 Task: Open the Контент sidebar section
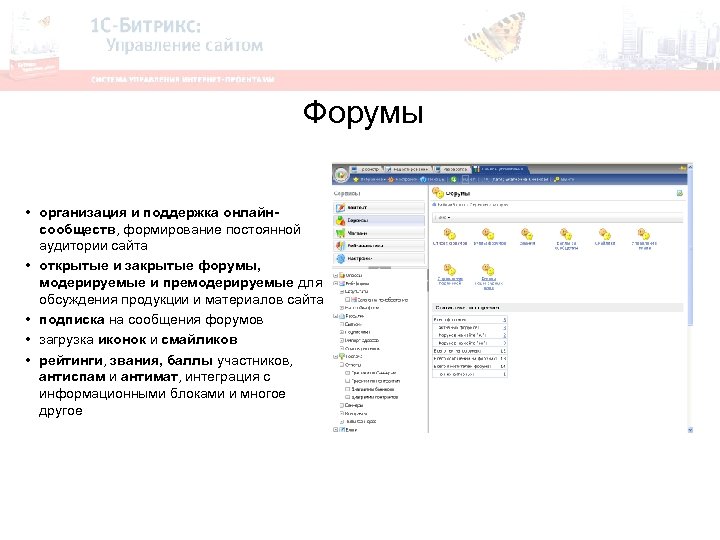379,208
